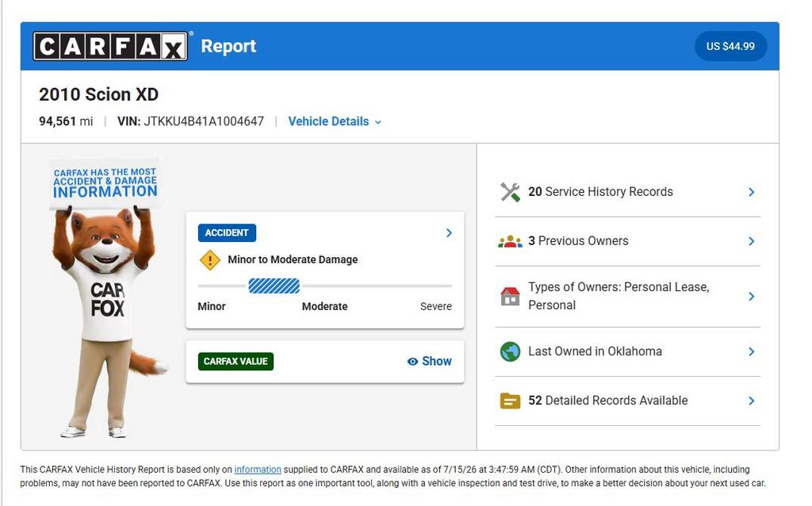Image resolution: width=812 pixels, height=506 pixels.
Task: Select Last Owned in Oklahoma text
Action: click(595, 351)
